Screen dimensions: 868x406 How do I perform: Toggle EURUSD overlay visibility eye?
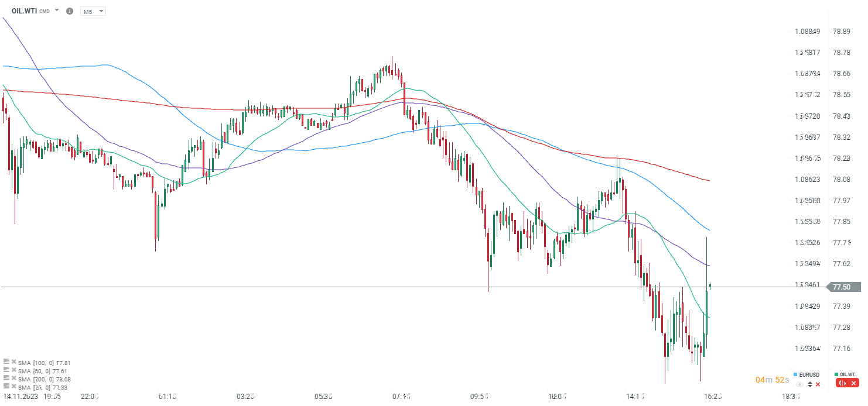pos(800,384)
